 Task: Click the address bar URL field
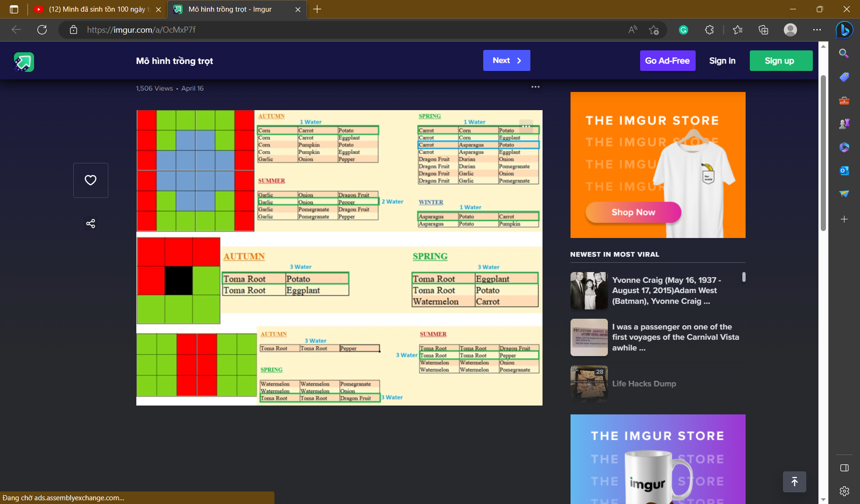point(327,30)
